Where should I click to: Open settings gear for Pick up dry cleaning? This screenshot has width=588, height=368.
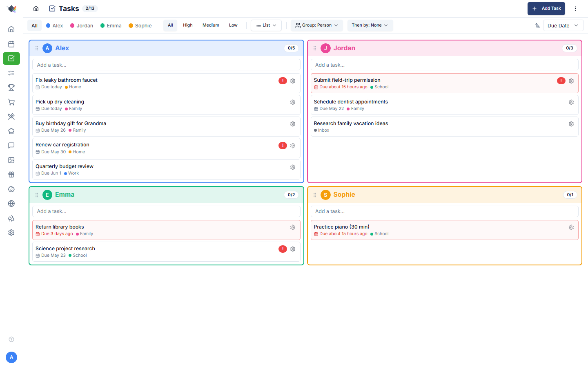click(x=293, y=102)
